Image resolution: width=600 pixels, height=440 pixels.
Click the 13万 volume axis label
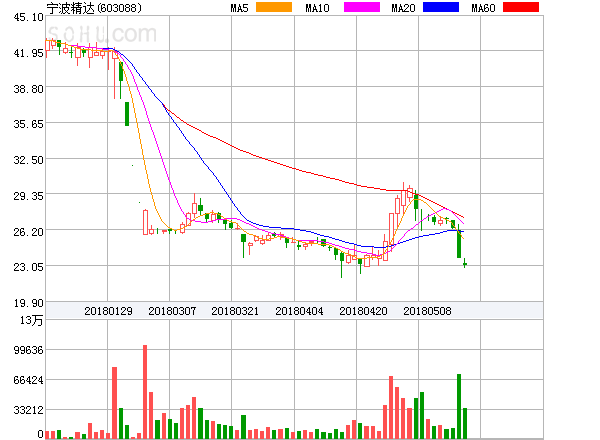(32, 320)
